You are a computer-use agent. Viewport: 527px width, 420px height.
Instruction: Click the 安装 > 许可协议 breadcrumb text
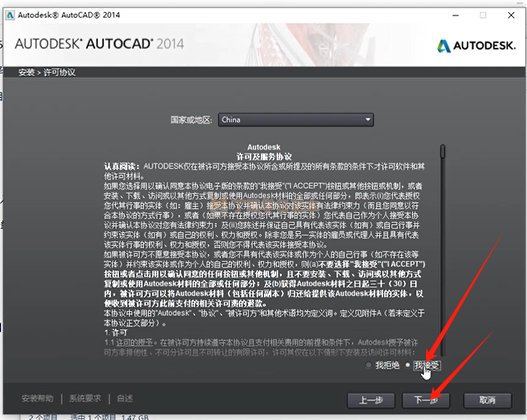click(47, 72)
